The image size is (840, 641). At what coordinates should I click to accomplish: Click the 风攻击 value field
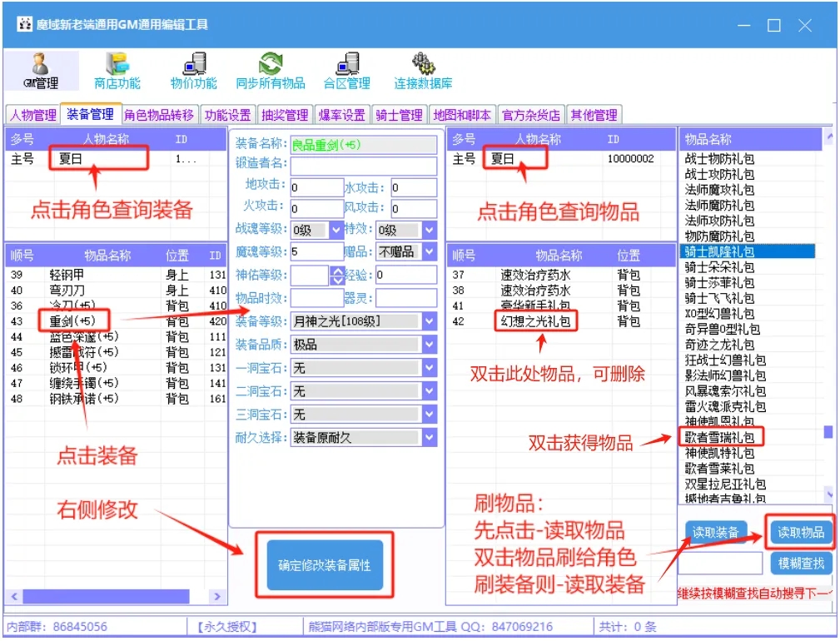414,209
